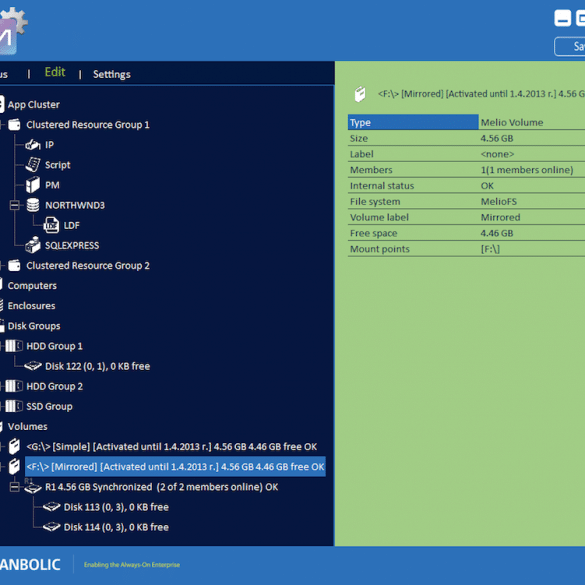Click the Script resource icon
This screenshot has width=585, height=585.
[33, 165]
